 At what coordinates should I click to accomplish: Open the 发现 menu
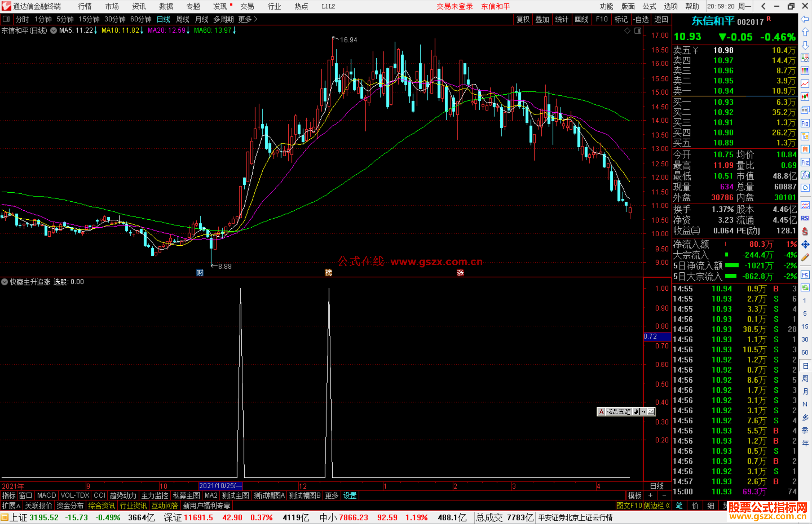point(220,6)
